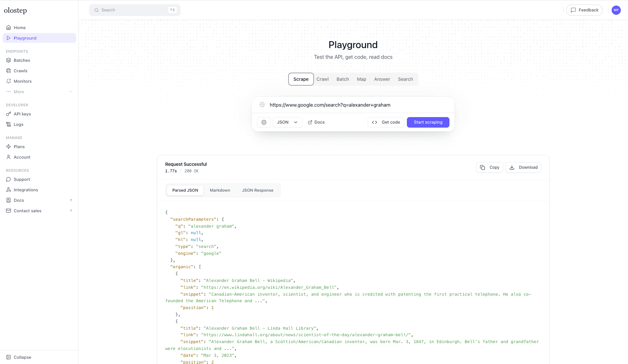
Task: Switch to the Search tab
Action: (x=405, y=79)
